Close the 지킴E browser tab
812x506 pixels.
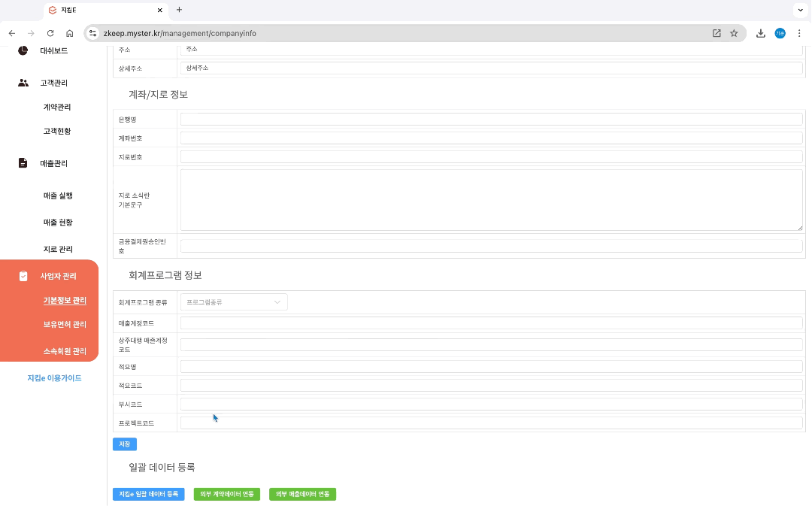[160, 10]
